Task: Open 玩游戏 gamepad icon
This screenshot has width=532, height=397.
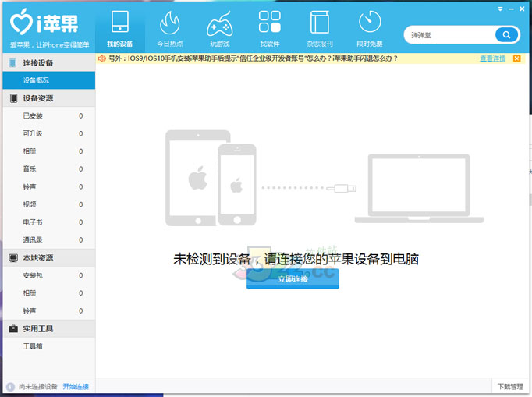Action: 220,23
